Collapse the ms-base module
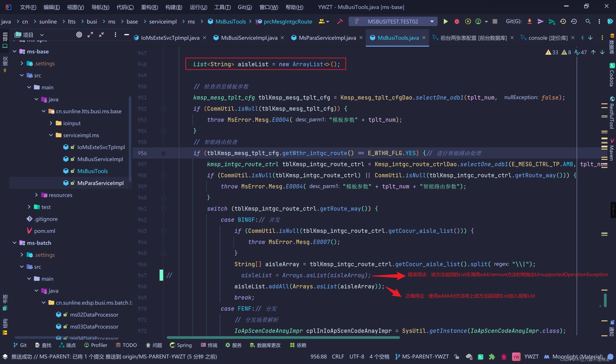616x364 pixels. tap(15, 51)
